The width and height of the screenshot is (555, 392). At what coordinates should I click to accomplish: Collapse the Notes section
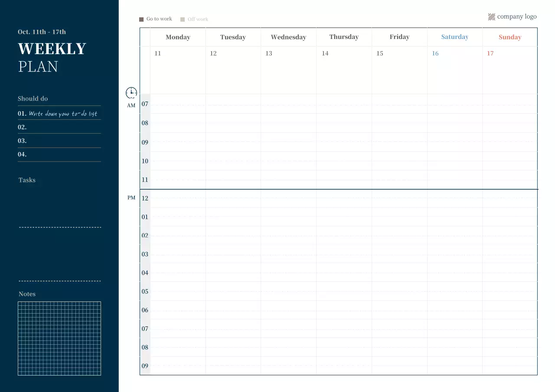[27, 294]
